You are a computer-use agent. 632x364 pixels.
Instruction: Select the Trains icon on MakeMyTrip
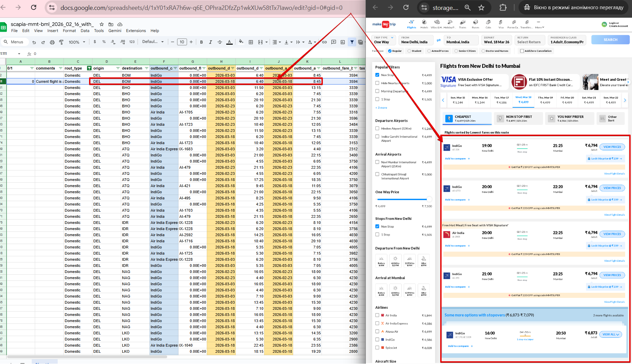[x=462, y=24]
